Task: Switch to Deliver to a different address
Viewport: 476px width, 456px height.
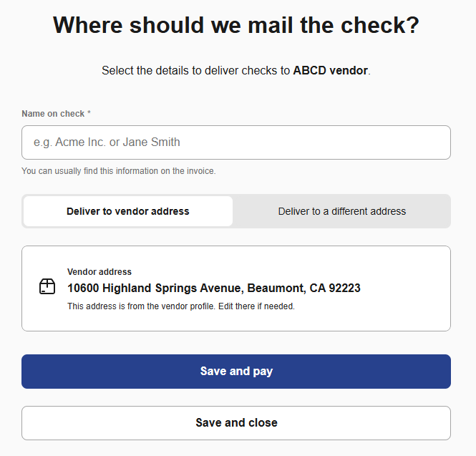Action: click(x=341, y=211)
